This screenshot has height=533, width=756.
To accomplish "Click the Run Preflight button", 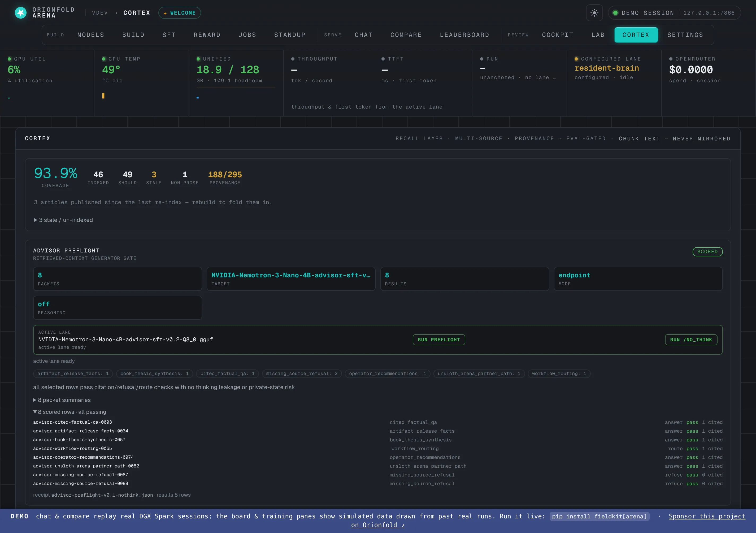I will click(x=438, y=340).
